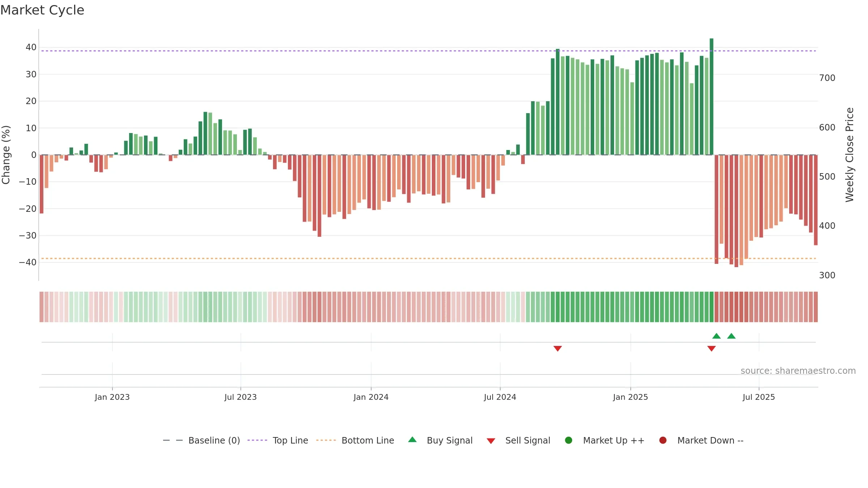Click the tallest green bar above the top line
868x488 pixels.
pos(711,97)
